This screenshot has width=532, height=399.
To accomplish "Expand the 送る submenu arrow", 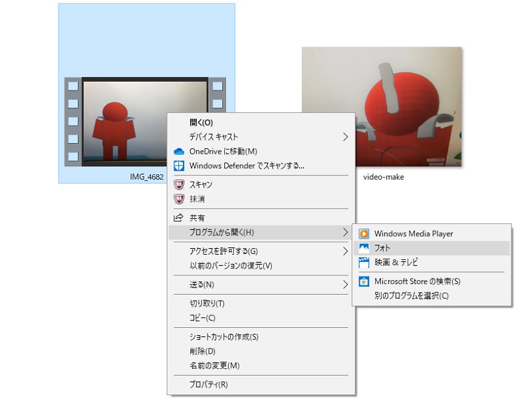I will 345,285.
